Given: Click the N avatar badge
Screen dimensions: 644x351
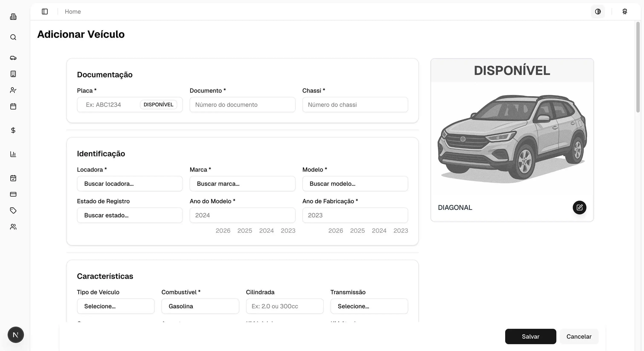Looking at the screenshot, I should click(16, 335).
